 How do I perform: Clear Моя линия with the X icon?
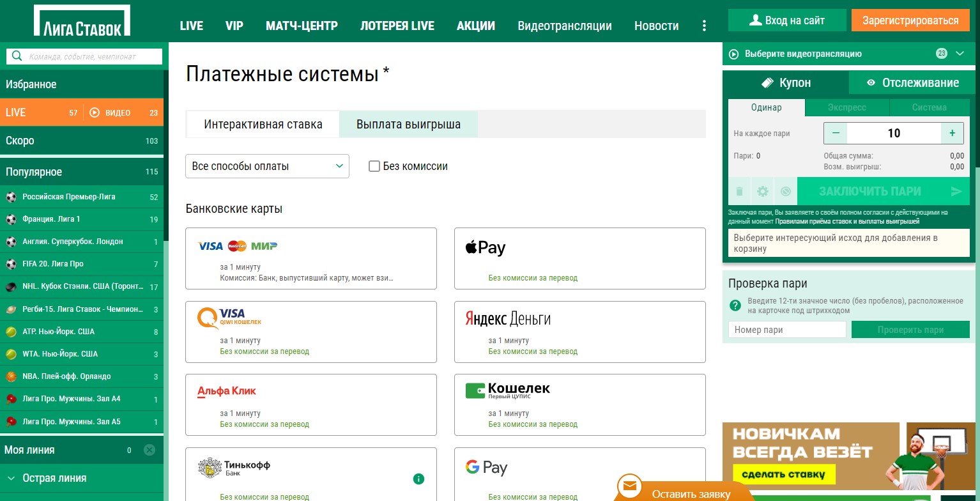tap(149, 450)
